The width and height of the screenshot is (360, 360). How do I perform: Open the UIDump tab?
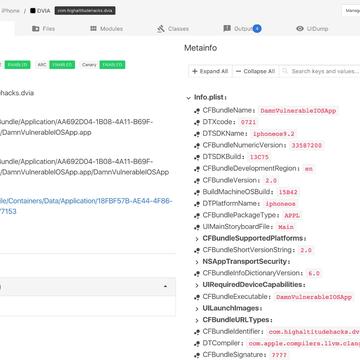coord(312,29)
